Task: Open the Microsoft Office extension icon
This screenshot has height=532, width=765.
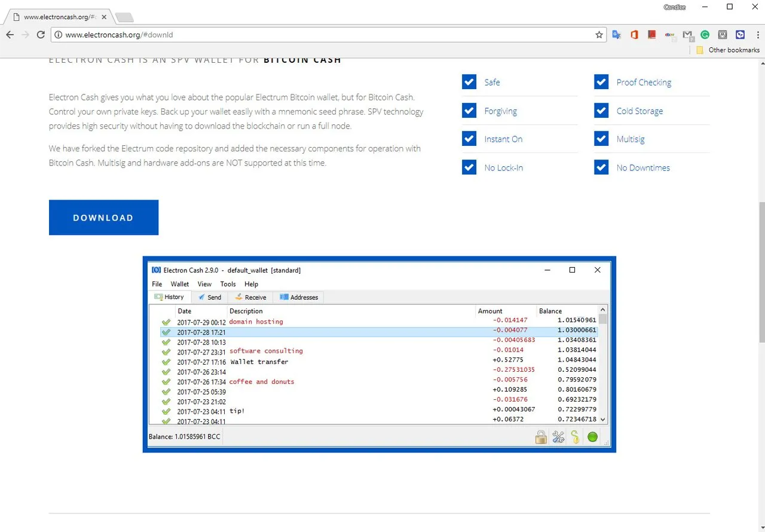Action: (634, 35)
